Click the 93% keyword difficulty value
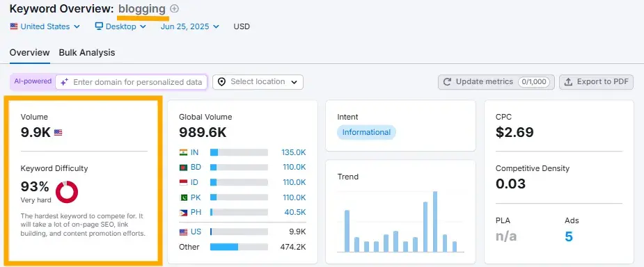644x267 pixels. (35, 187)
